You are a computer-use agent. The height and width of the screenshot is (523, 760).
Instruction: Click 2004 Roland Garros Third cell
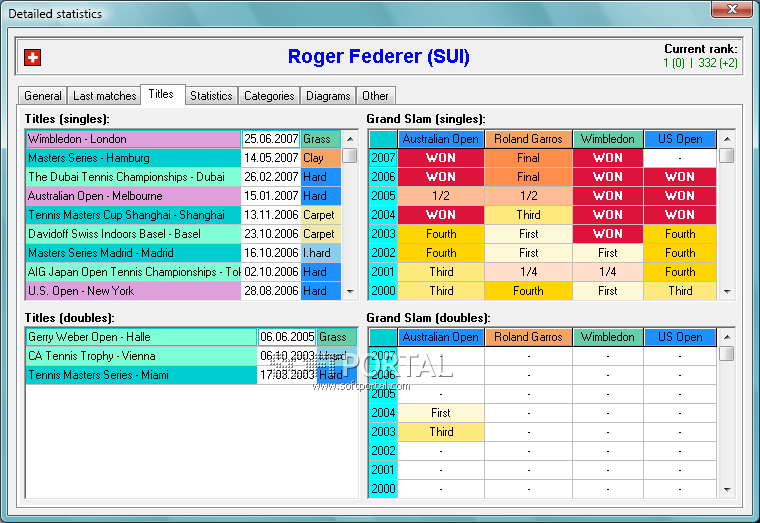coord(528,215)
